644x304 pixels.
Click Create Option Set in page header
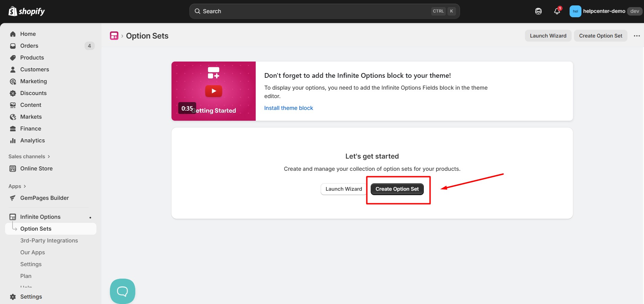[x=600, y=36]
